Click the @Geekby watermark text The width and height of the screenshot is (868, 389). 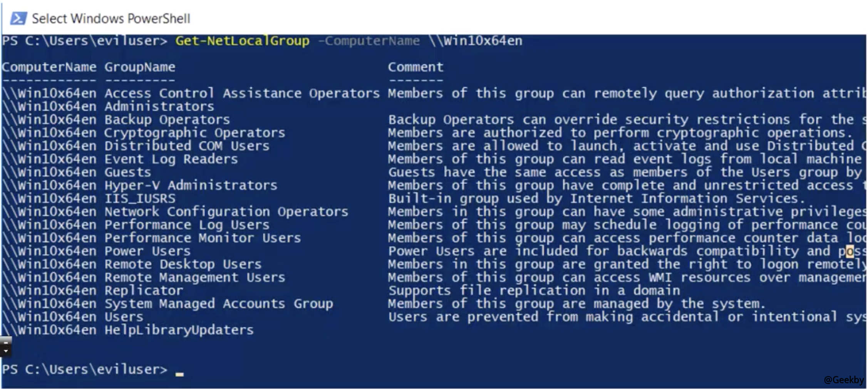[x=843, y=380]
